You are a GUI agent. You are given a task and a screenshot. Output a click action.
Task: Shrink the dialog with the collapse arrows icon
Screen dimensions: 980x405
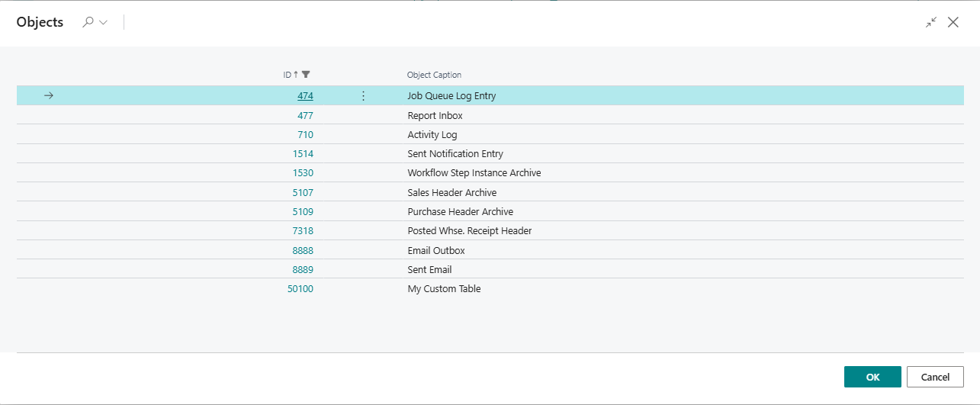click(930, 23)
